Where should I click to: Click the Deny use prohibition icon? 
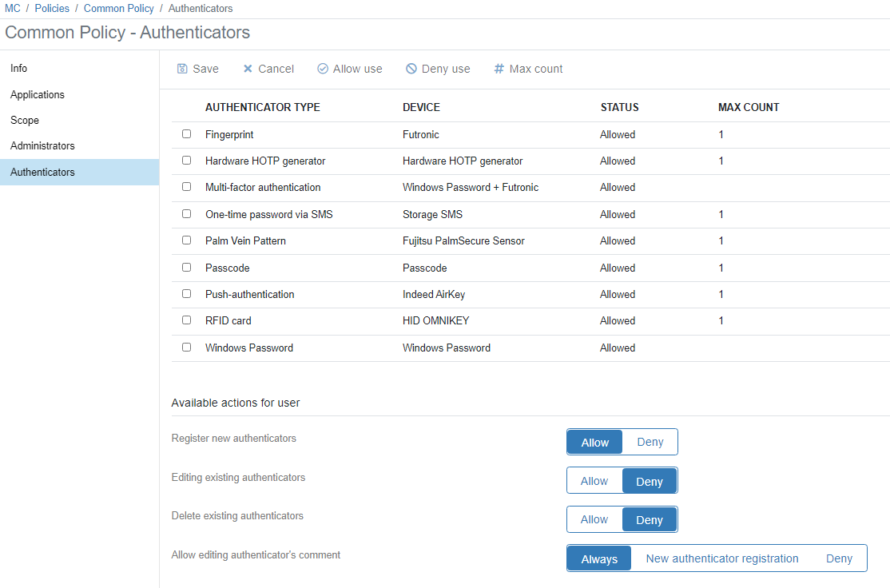pos(411,69)
